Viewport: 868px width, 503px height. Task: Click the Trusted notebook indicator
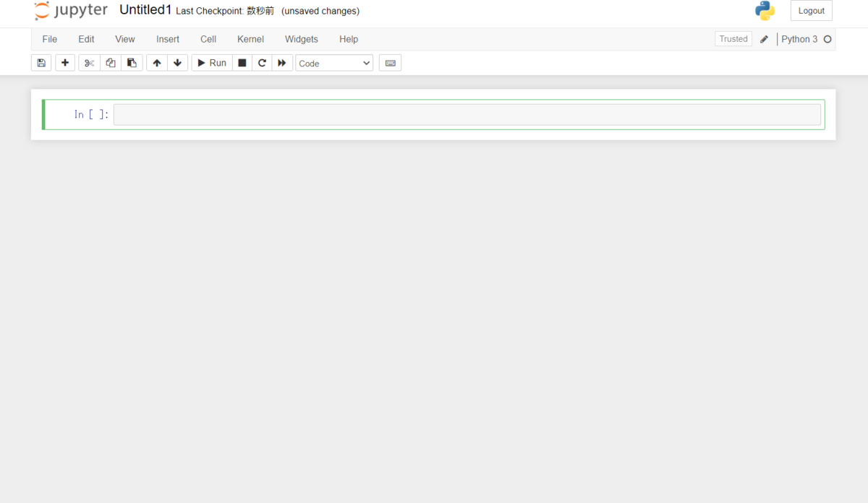733,39
